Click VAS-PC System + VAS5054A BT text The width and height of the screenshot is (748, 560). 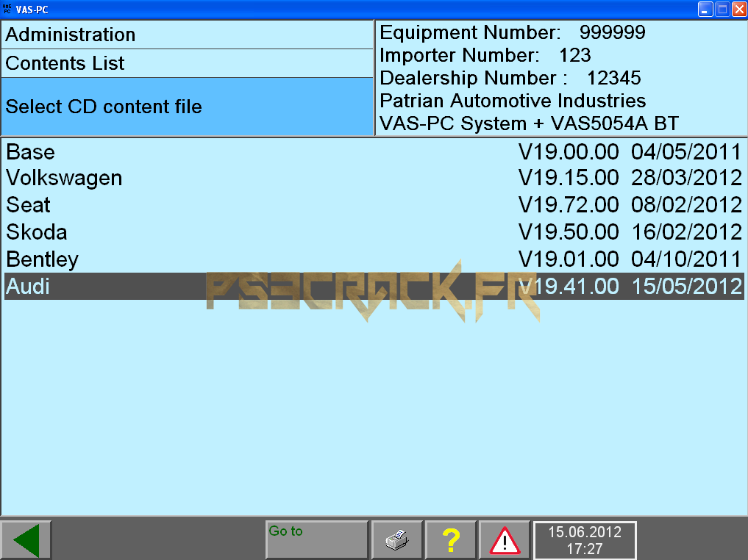pos(529,124)
